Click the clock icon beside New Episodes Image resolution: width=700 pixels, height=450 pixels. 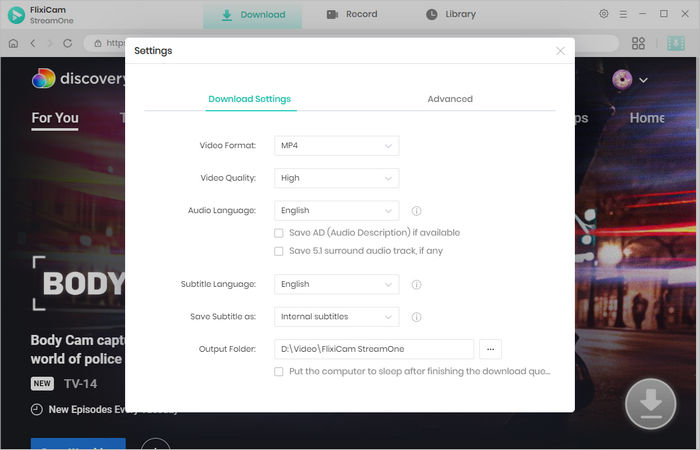pyautogui.click(x=37, y=409)
